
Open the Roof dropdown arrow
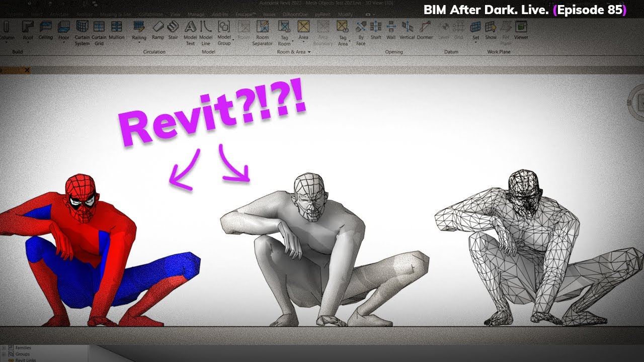[28, 43]
